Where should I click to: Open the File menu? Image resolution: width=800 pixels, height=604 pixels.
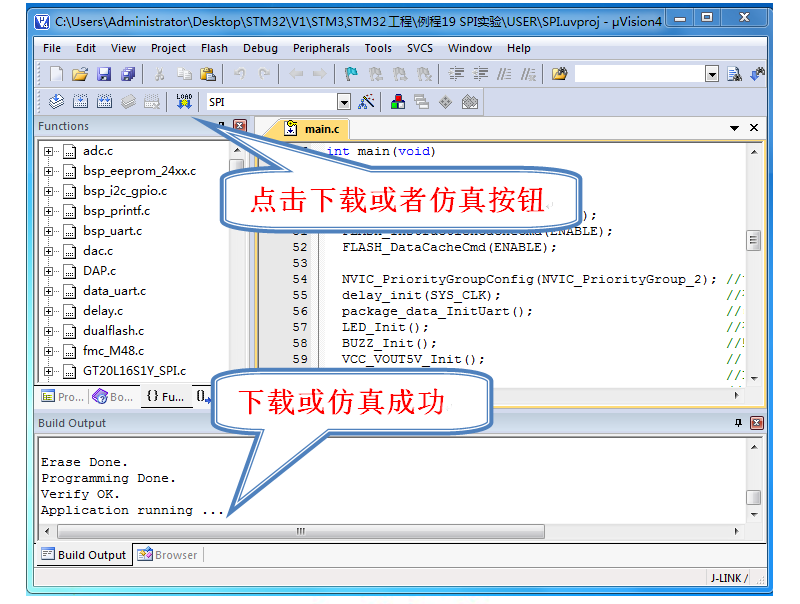click(x=52, y=48)
